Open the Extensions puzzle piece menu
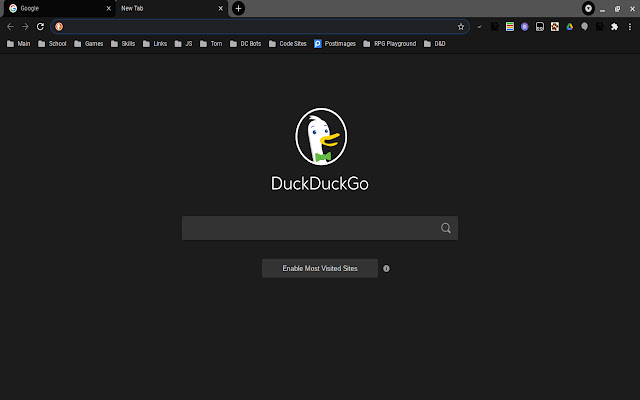This screenshot has height=400, width=640. (614, 27)
